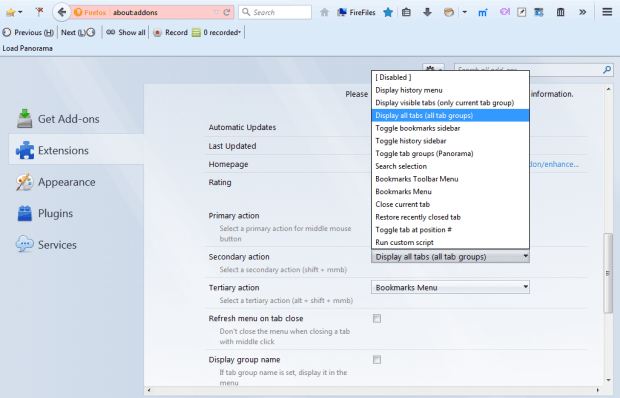Click Show all in the toolbar

pyautogui.click(x=126, y=32)
